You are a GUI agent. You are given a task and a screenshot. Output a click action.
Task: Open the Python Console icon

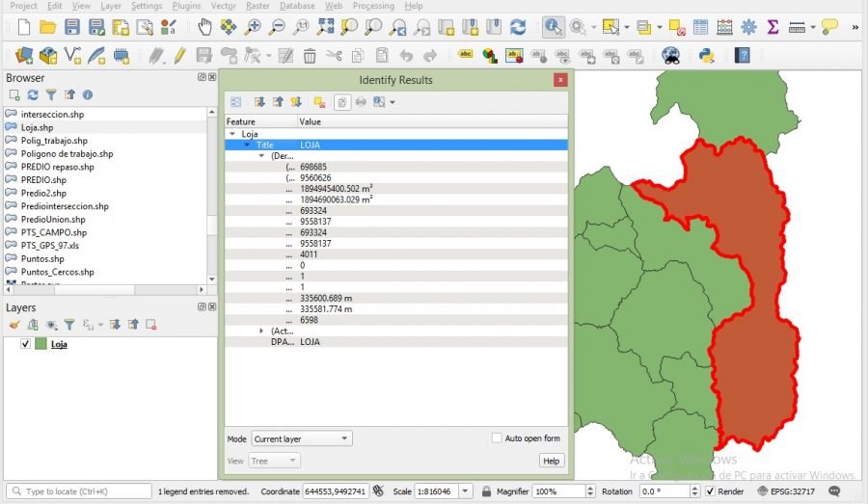706,56
